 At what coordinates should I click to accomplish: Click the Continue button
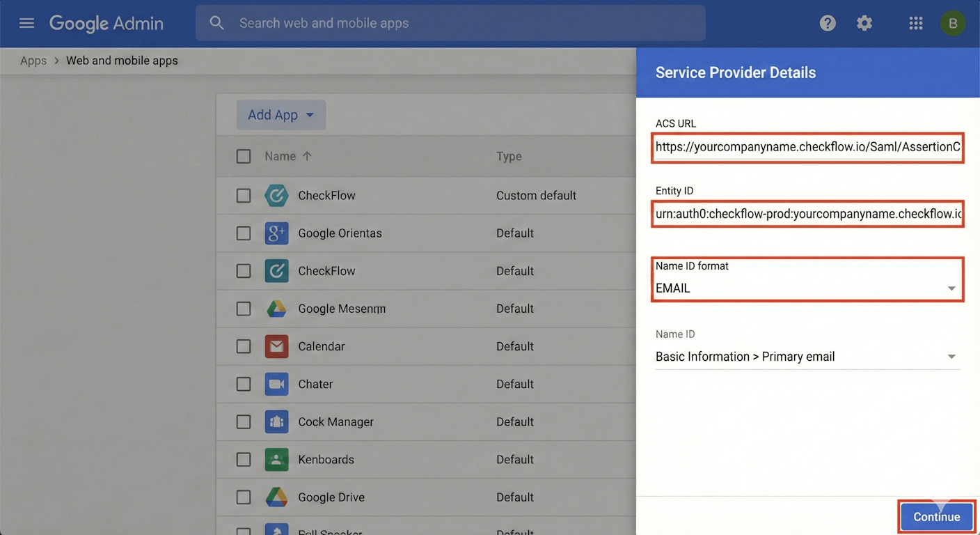click(937, 517)
